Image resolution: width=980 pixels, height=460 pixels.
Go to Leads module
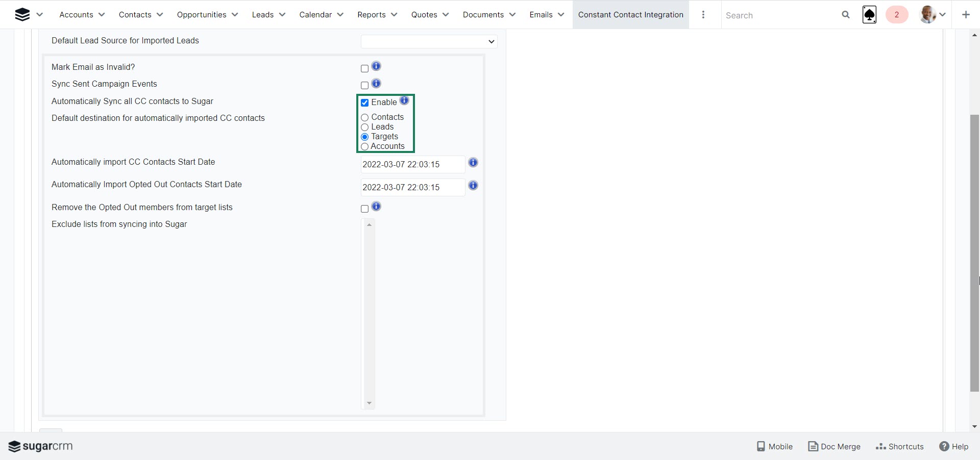(263, 15)
